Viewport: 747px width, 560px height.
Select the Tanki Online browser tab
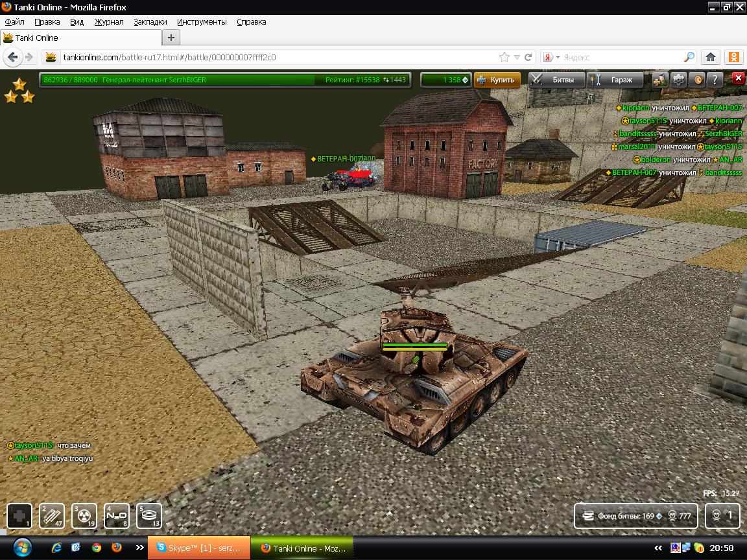click(81, 38)
